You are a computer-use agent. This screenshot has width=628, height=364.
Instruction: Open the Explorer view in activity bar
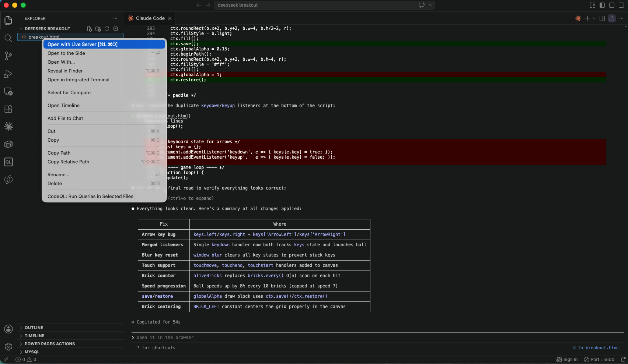coord(8,20)
